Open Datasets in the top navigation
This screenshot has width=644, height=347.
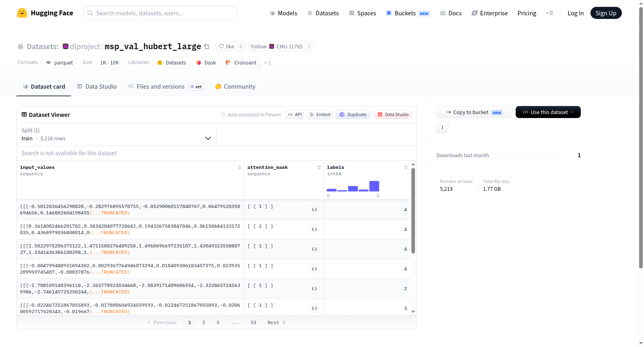coord(323,13)
